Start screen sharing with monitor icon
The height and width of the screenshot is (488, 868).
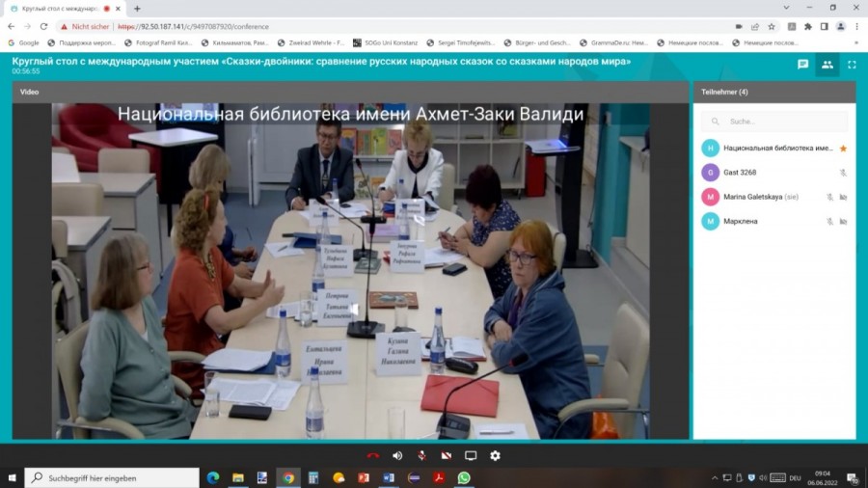pyautogui.click(x=471, y=455)
